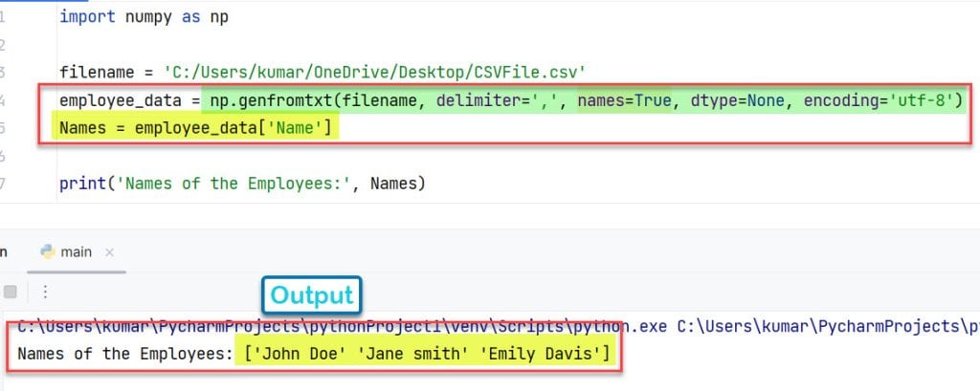
Task: Click 'John Doe' in the console output
Action: (x=299, y=354)
